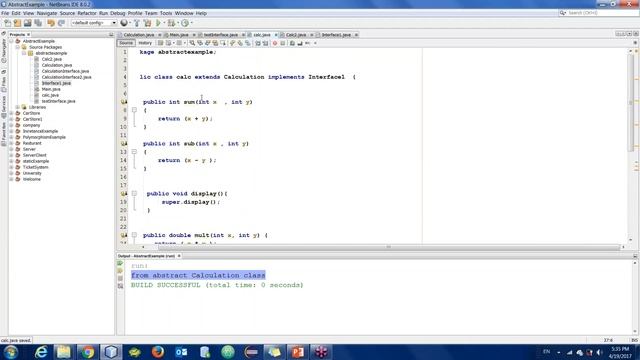The width and height of the screenshot is (640, 360).
Task: Open PowerPoint from the taskbar
Action: (x=298, y=352)
